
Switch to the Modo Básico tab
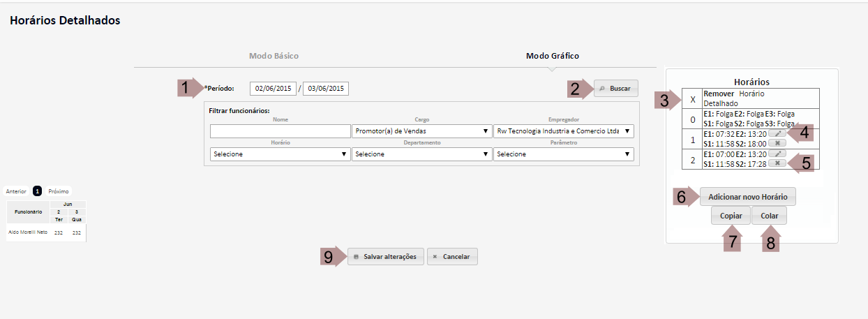pyautogui.click(x=274, y=56)
